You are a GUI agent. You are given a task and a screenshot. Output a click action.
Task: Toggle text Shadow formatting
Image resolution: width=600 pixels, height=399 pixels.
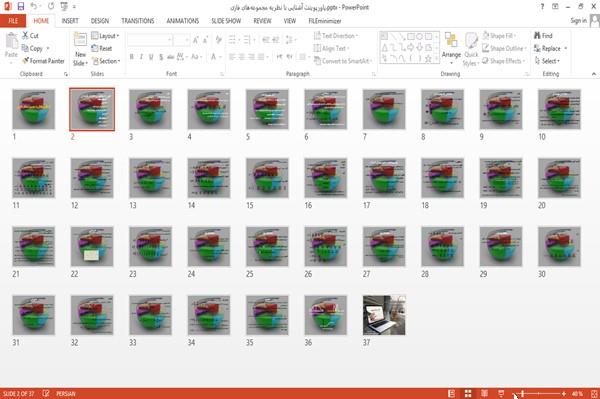(161, 57)
